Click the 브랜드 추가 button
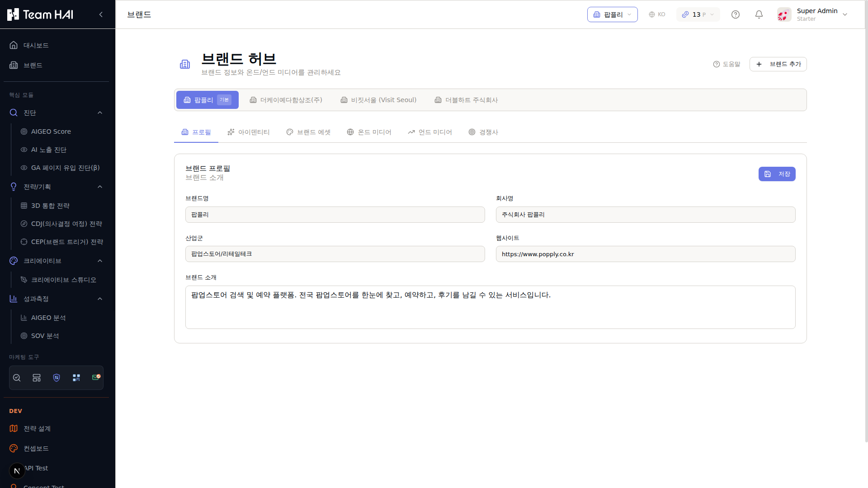The width and height of the screenshot is (868, 488). (x=778, y=64)
